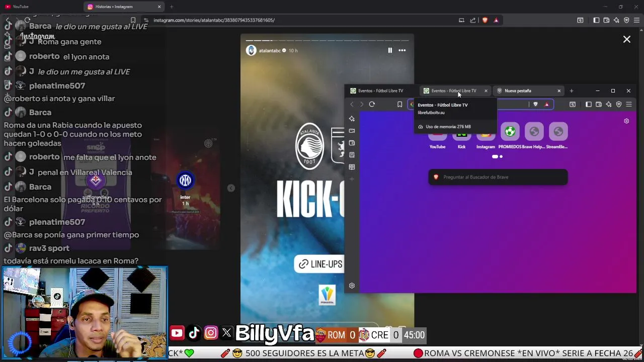Open Brave VPN from the front window toolbar
Viewport: 644px width, 362px height.
pos(619,105)
